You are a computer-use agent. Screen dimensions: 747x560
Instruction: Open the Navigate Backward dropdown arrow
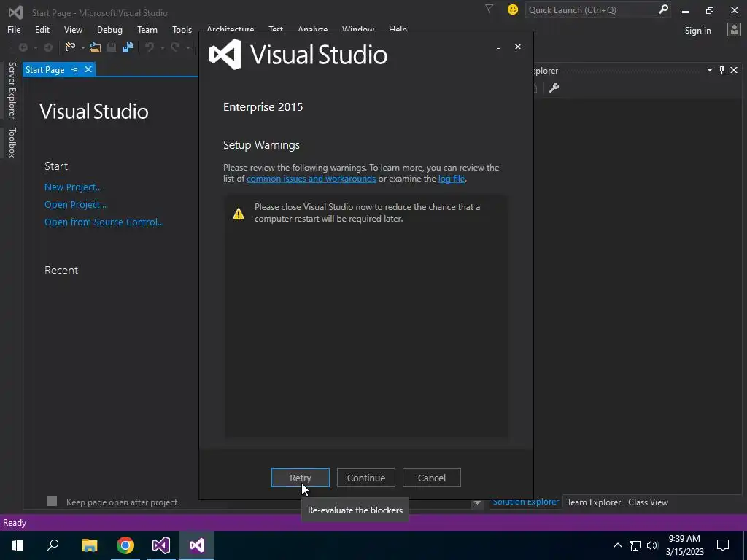pyautogui.click(x=35, y=47)
